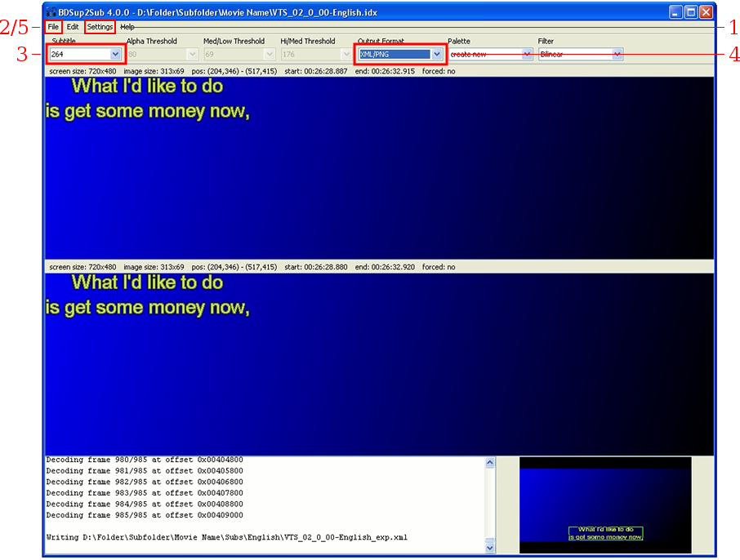Open the Help menu
Image resolution: width=740 pixels, height=560 pixels.
[x=127, y=27]
